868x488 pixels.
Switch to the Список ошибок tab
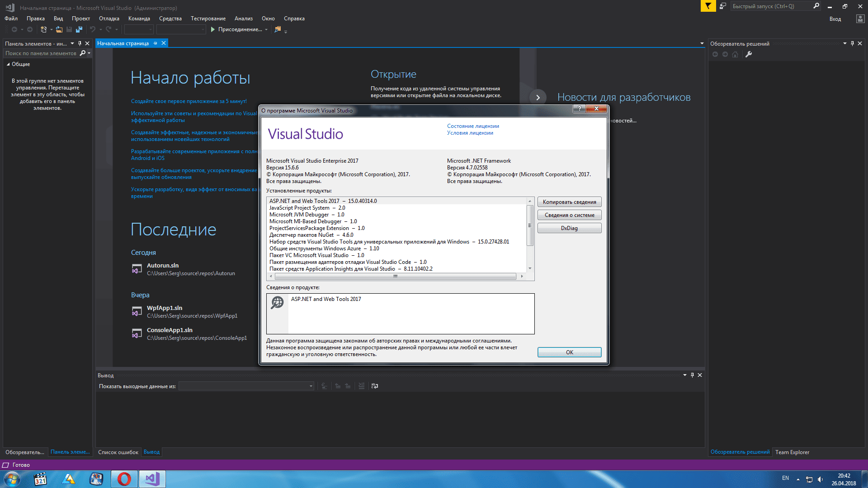point(118,452)
